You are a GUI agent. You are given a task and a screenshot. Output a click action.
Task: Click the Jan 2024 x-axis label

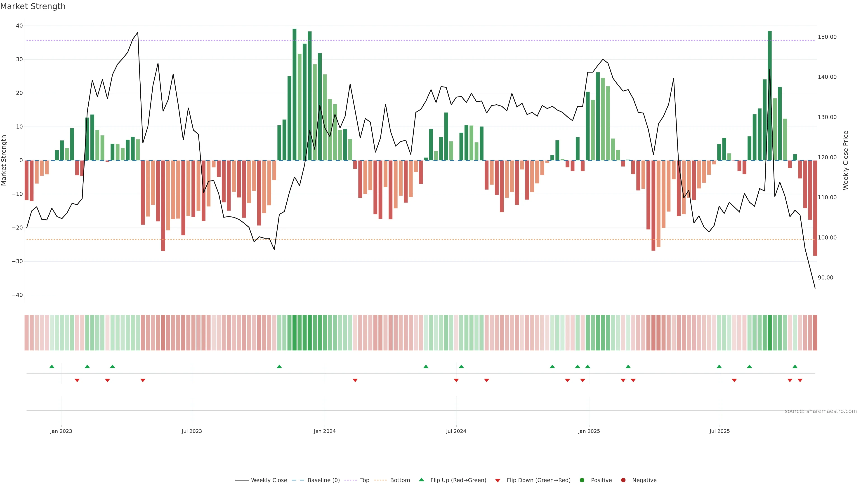point(325,431)
